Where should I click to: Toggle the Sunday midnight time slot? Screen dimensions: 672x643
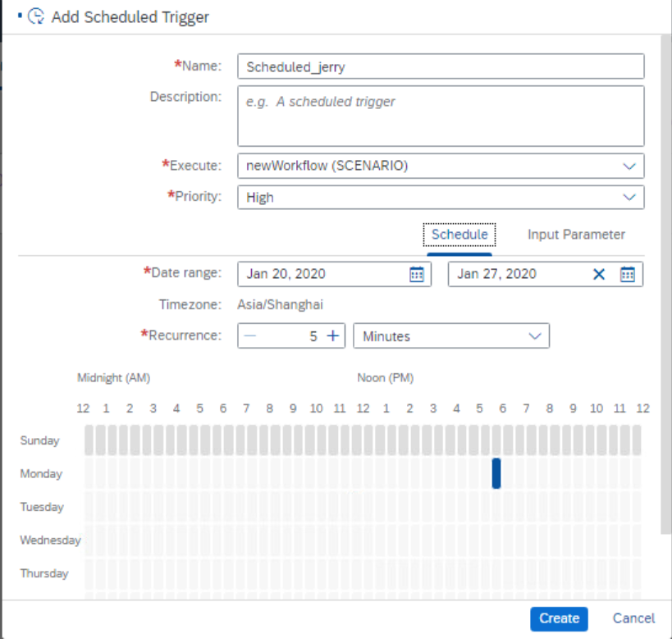(x=89, y=440)
